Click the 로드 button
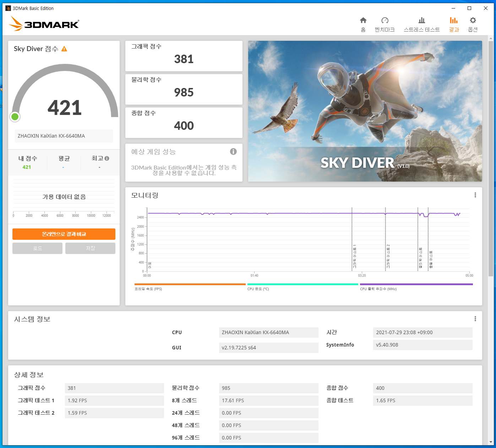 pyautogui.click(x=37, y=248)
